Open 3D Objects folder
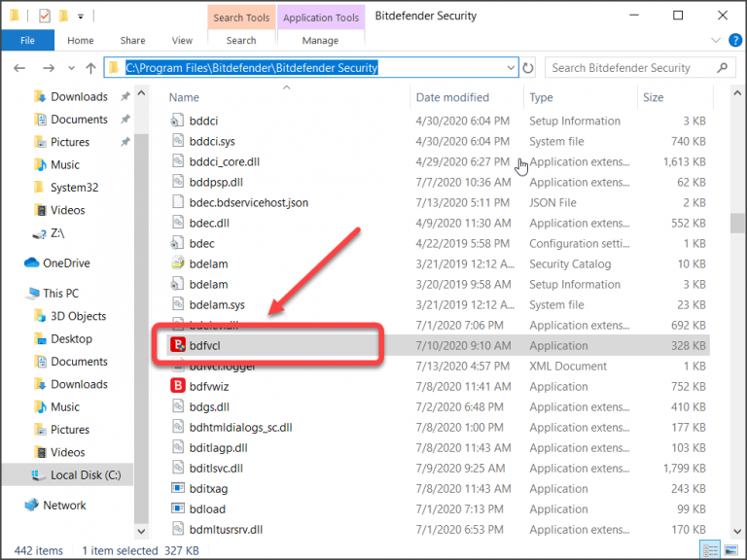The image size is (747, 560). point(78,316)
